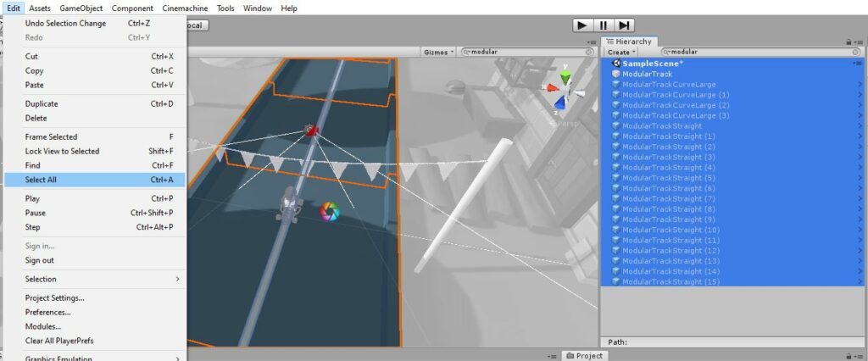Switch to the Project tab
This screenshot has height=361, width=868.
pos(584,356)
